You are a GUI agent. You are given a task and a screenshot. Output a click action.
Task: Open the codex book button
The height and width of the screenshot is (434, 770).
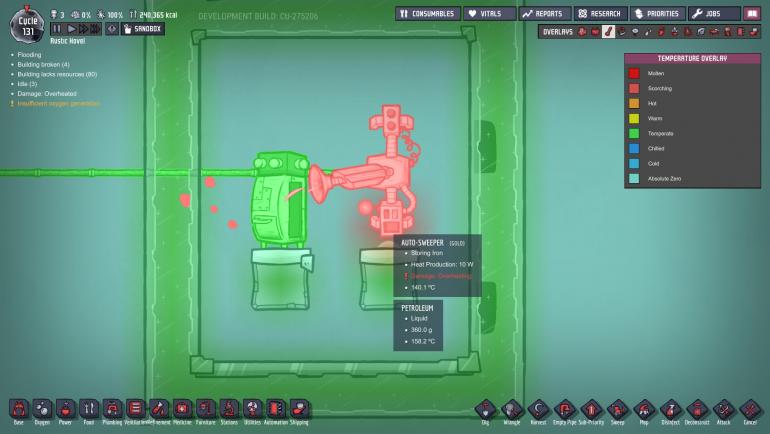pos(752,14)
